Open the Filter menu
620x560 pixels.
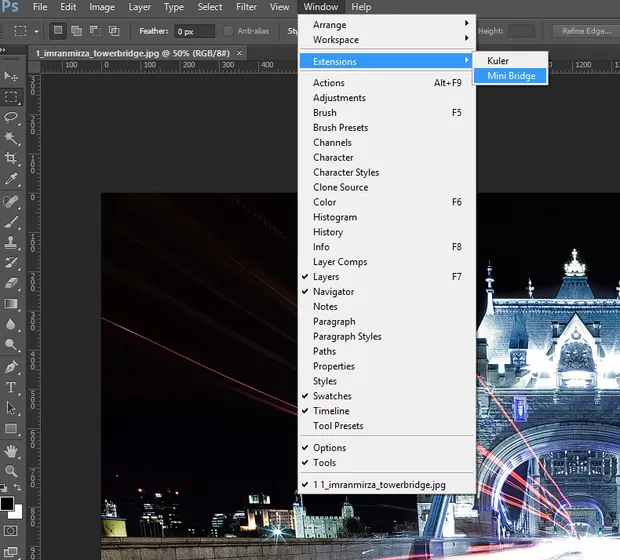tap(246, 7)
